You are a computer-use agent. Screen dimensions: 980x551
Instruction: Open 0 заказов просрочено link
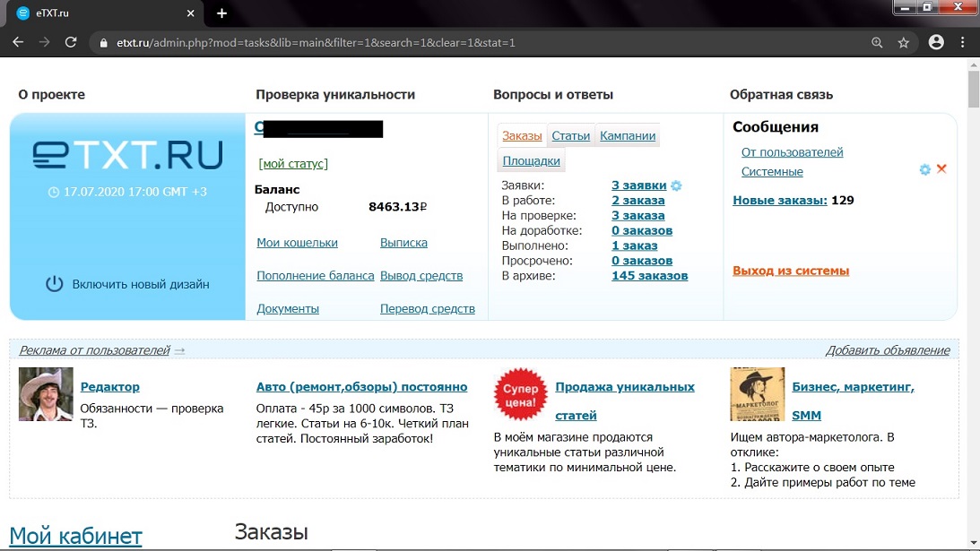click(642, 261)
